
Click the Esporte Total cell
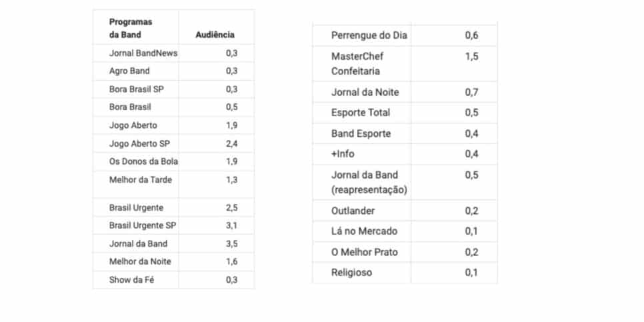pos(361,113)
